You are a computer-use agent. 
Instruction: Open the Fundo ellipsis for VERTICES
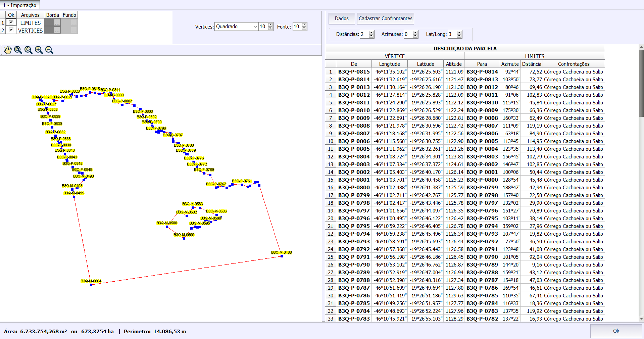click(x=74, y=31)
